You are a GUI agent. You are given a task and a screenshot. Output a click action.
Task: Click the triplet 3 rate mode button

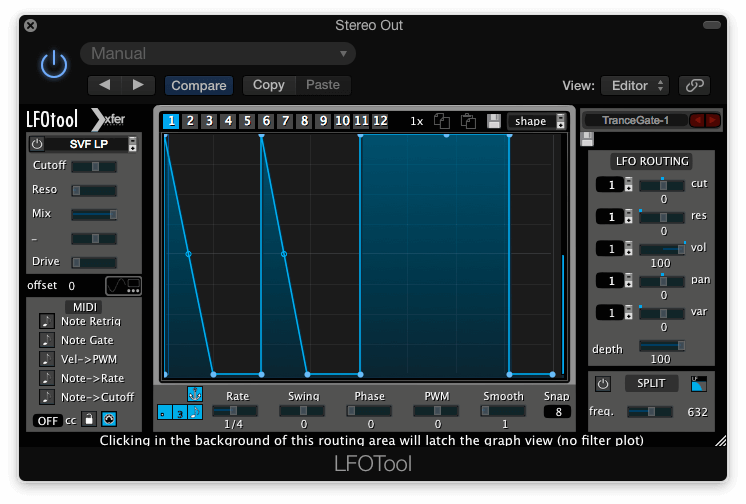coord(180,412)
